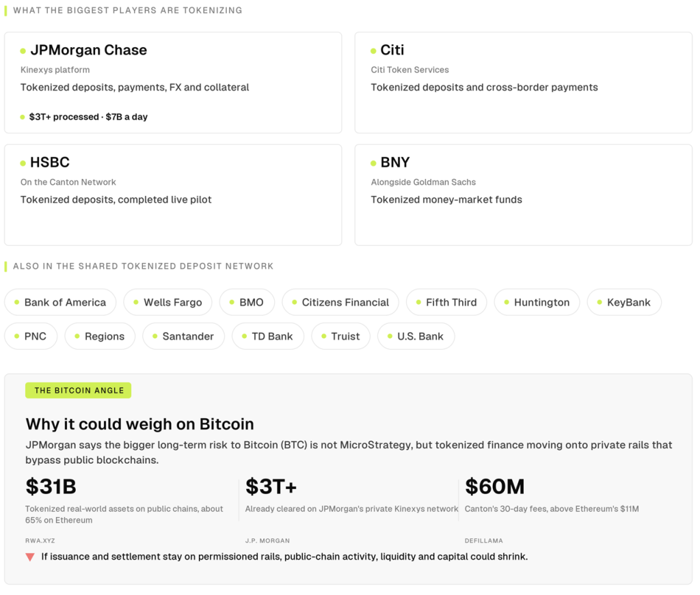Click 'Why it could weigh on Bitcoin' heading
The width and height of the screenshot is (700, 595).
[x=139, y=424]
